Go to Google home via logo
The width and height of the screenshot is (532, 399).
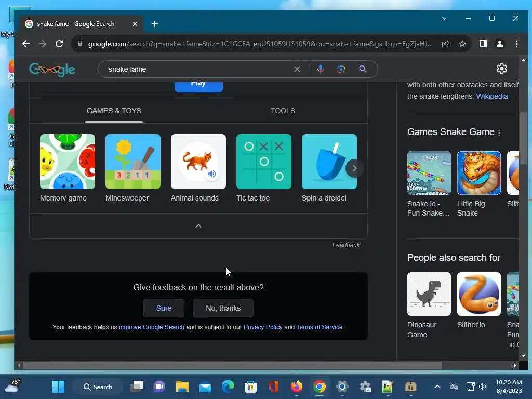(52, 70)
